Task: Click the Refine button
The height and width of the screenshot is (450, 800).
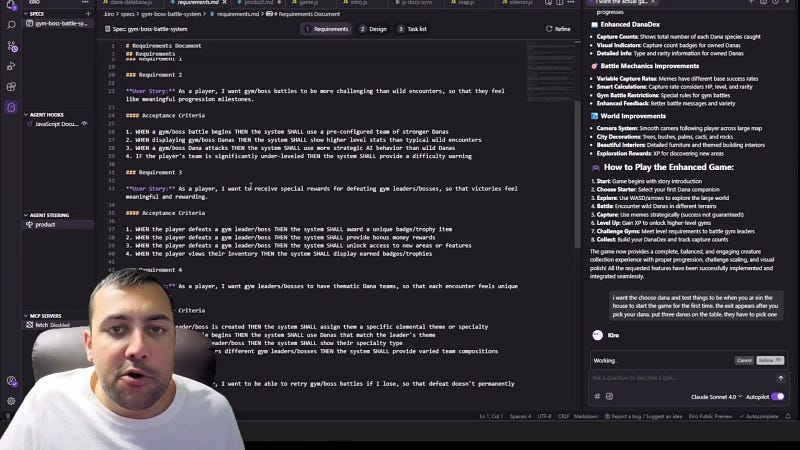Action: pyautogui.click(x=558, y=29)
